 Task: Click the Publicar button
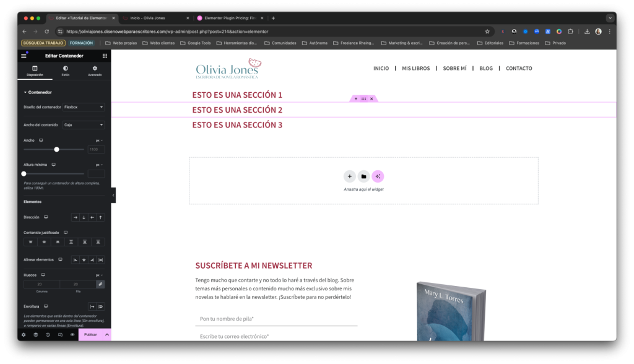(90, 335)
